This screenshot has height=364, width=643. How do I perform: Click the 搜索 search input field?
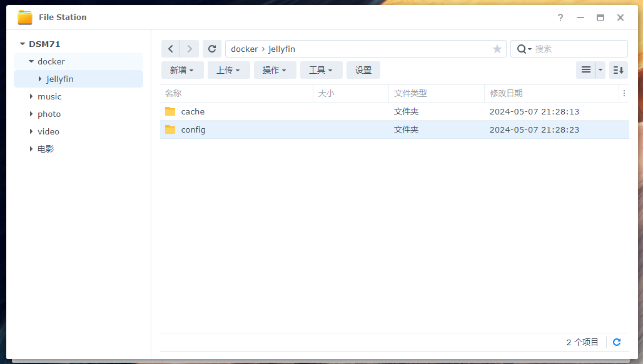(x=579, y=49)
